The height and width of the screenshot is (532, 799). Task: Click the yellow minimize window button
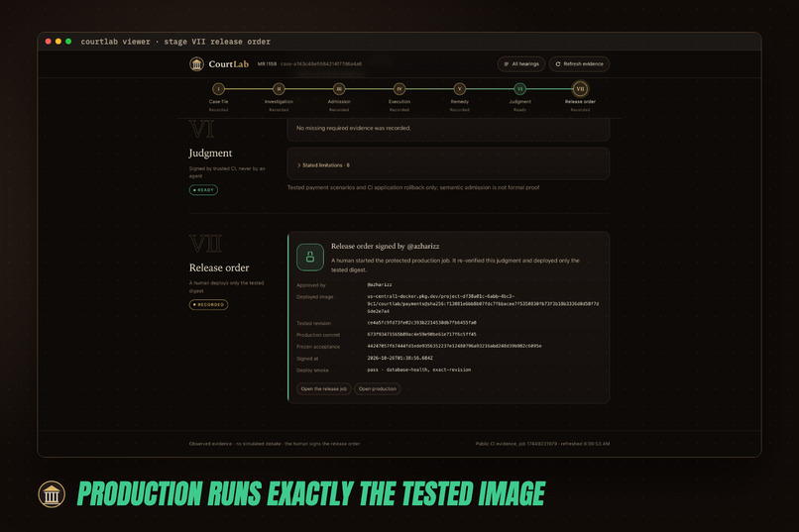pos(58,42)
